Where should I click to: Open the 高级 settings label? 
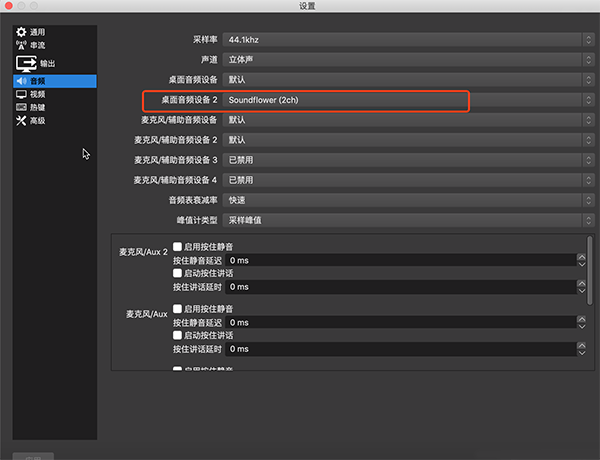click(38, 121)
